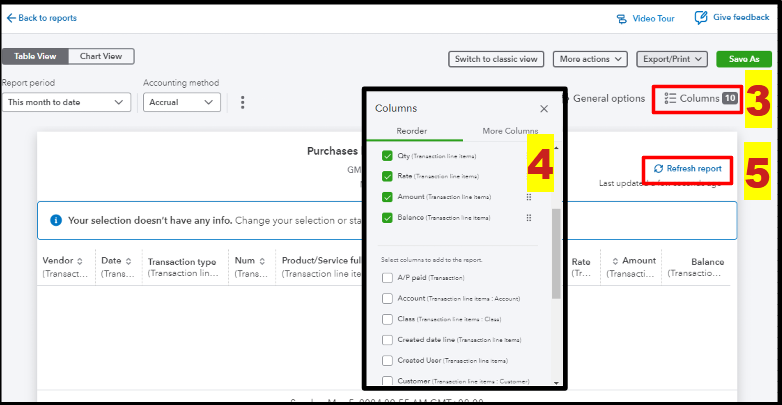
Task: Enable the A/P paid column checkbox
Action: 388,277
